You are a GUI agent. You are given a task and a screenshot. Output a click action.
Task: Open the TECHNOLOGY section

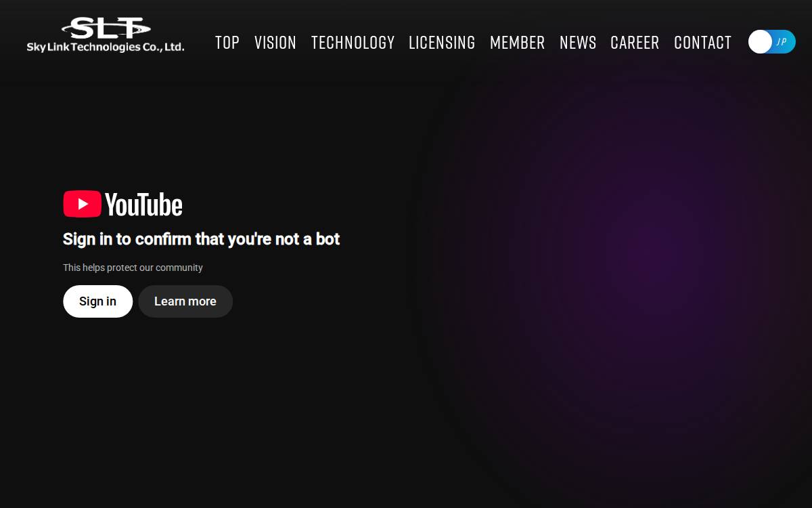pos(353,43)
